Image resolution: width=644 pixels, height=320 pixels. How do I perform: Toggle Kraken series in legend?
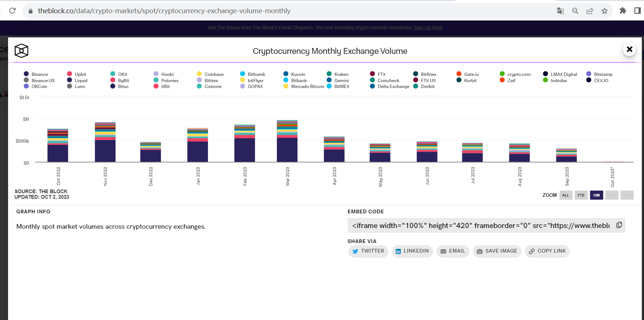[x=337, y=74]
